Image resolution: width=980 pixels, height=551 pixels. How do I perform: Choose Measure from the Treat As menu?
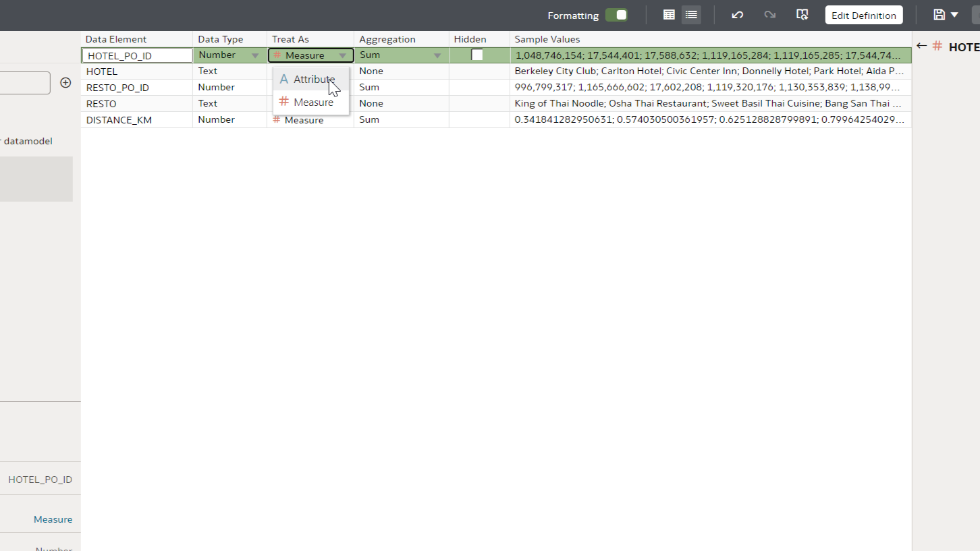[311, 103]
